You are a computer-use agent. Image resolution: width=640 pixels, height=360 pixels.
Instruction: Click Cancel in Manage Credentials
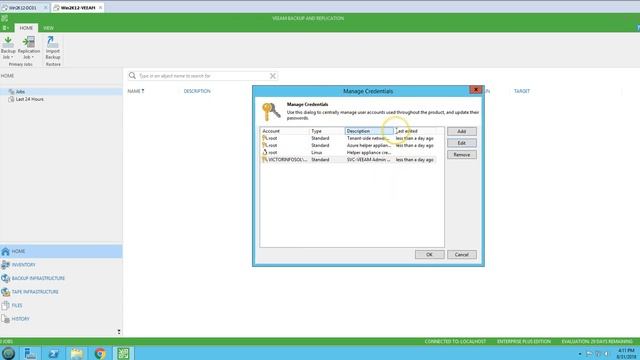tap(462, 254)
